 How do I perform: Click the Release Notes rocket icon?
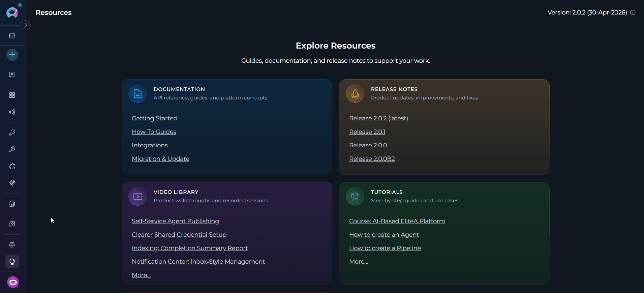coord(355,94)
